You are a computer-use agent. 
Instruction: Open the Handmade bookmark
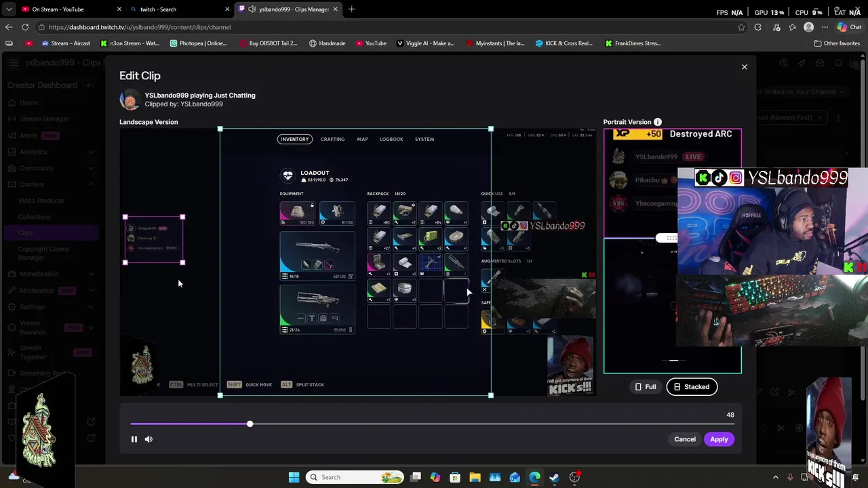point(328,43)
